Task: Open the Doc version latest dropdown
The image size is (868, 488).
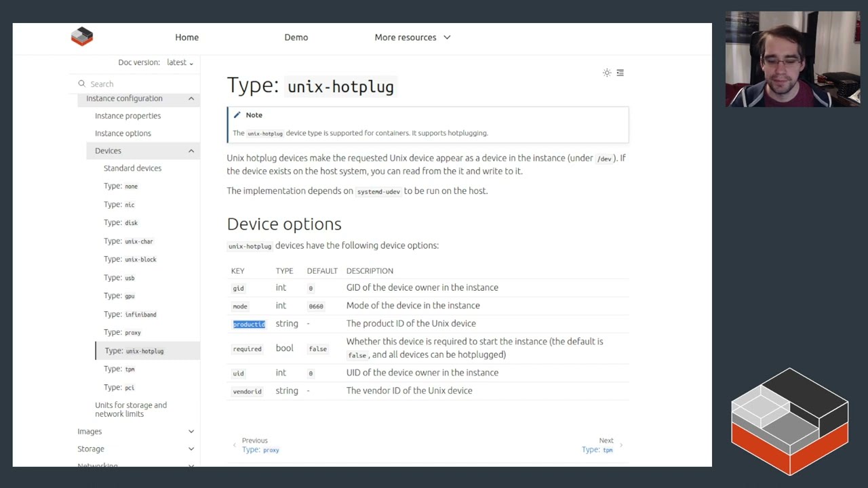Action: [180, 62]
